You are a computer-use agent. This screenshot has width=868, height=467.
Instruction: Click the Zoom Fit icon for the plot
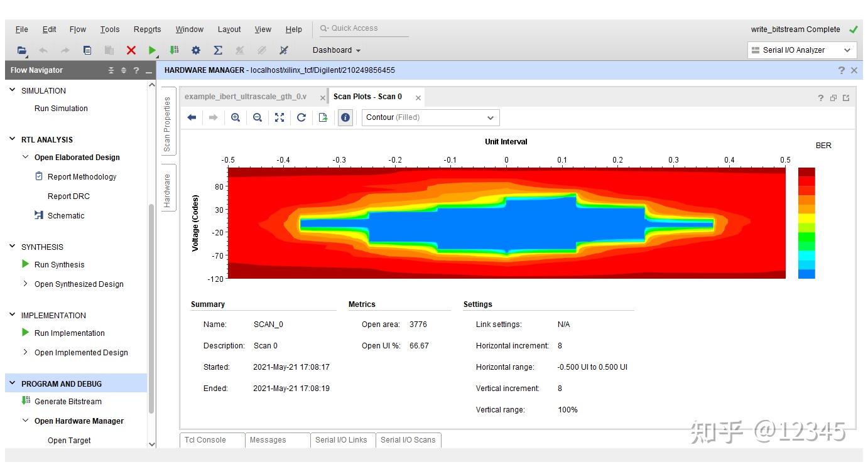(279, 117)
